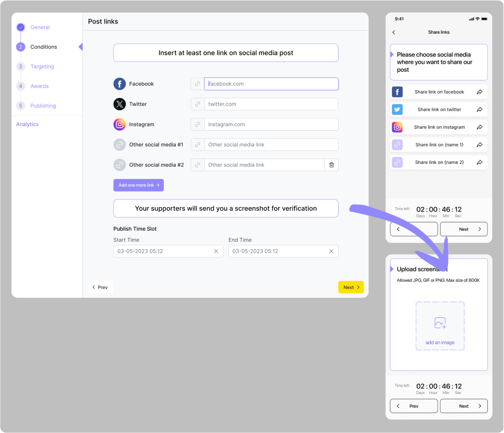Clear the End Time field with its X icon
Image resolution: width=504 pixels, height=433 pixels.
coord(331,251)
